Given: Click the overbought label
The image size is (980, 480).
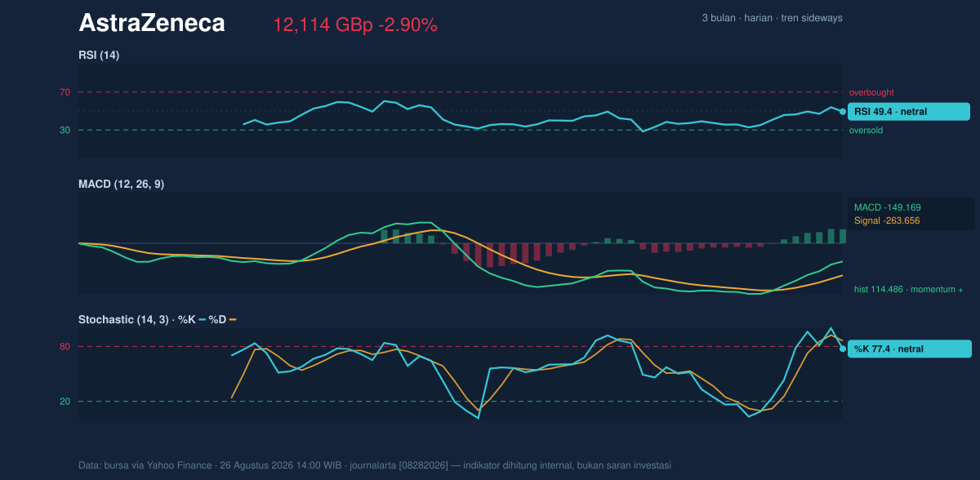Looking at the screenshot, I should [871, 92].
